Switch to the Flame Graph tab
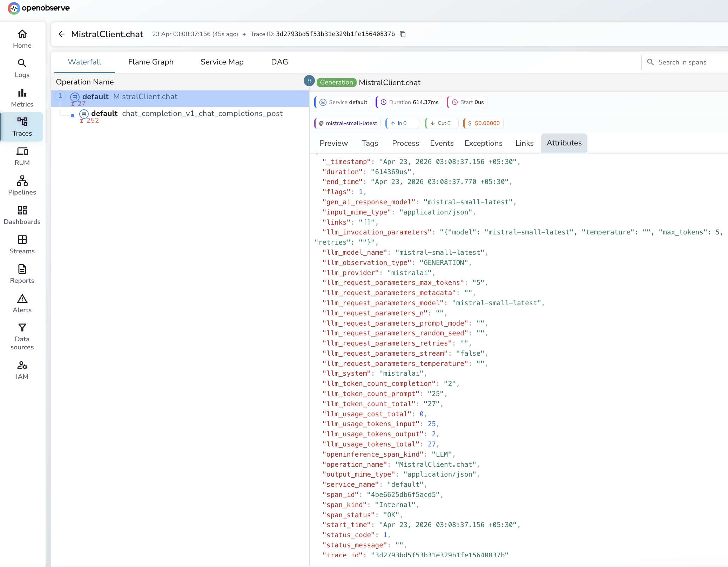The image size is (728, 567). [x=151, y=62]
